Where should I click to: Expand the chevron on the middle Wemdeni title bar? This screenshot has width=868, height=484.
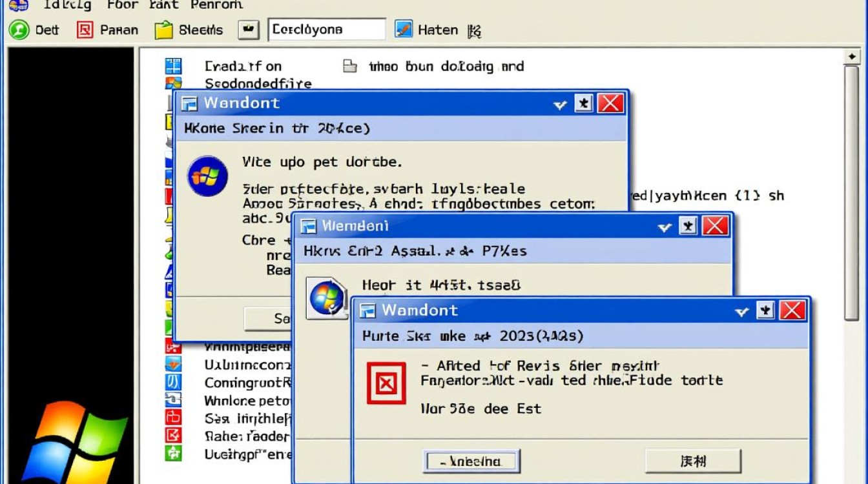(664, 227)
